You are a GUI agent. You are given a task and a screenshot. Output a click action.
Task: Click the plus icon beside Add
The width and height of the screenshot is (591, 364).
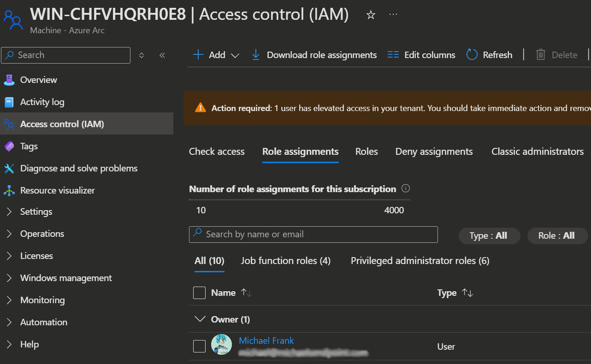(198, 55)
